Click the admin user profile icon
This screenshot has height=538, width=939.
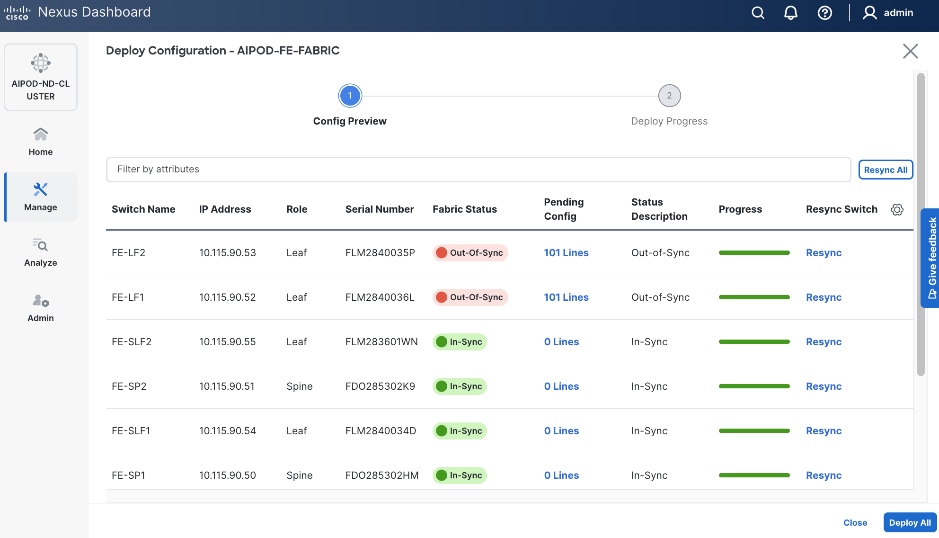tap(869, 13)
